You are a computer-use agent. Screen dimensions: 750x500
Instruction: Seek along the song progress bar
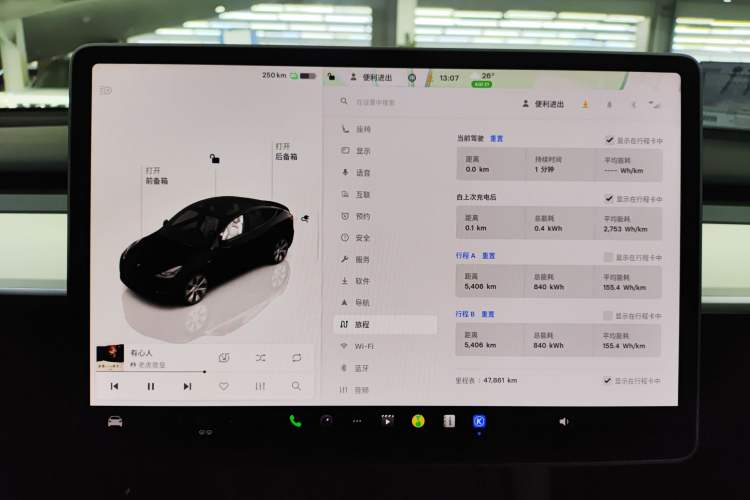pyautogui.click(x=151, y=371)
